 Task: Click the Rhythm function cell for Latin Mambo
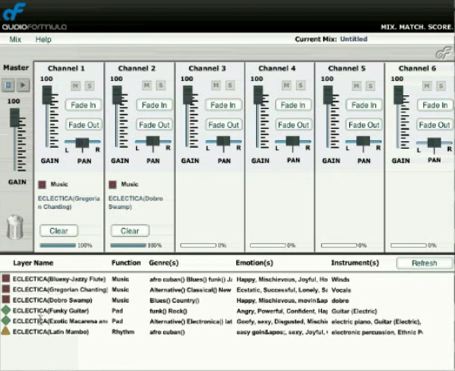pyautogui.click(x=123, y=332)
